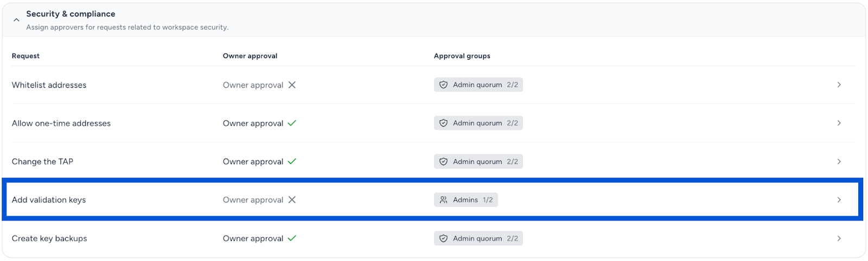The width and height of the screenshot is (868, 261).
Task: Click the shield icon in Allow one-time addresses row
Action: (x=443, y=123)
